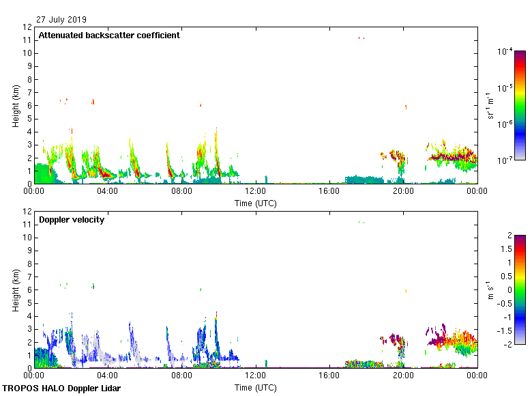Click the 27 July 2019 date label
Image resolution: width=532 pixels, height=396 pixels.
tap(61, 20)
